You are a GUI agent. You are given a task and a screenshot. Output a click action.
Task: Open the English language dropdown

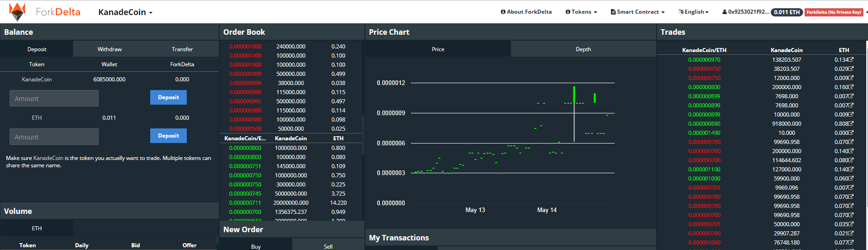click(x=694, y=12)
